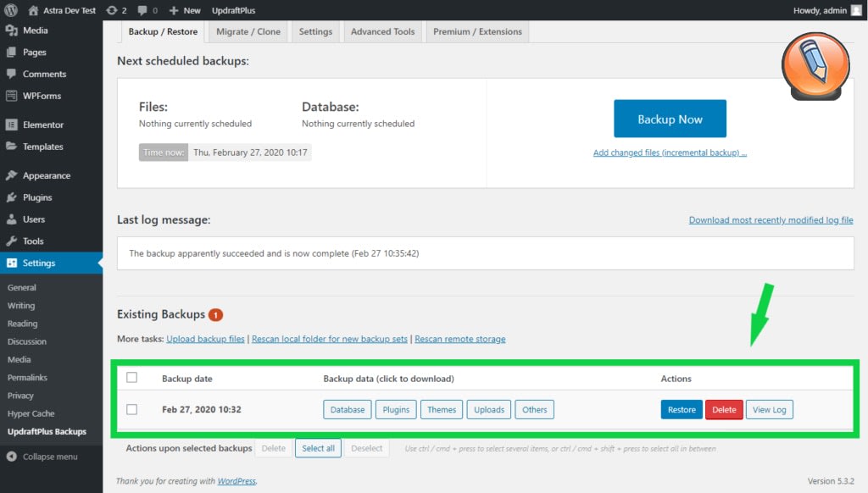Click the blue Restore button

682,409
